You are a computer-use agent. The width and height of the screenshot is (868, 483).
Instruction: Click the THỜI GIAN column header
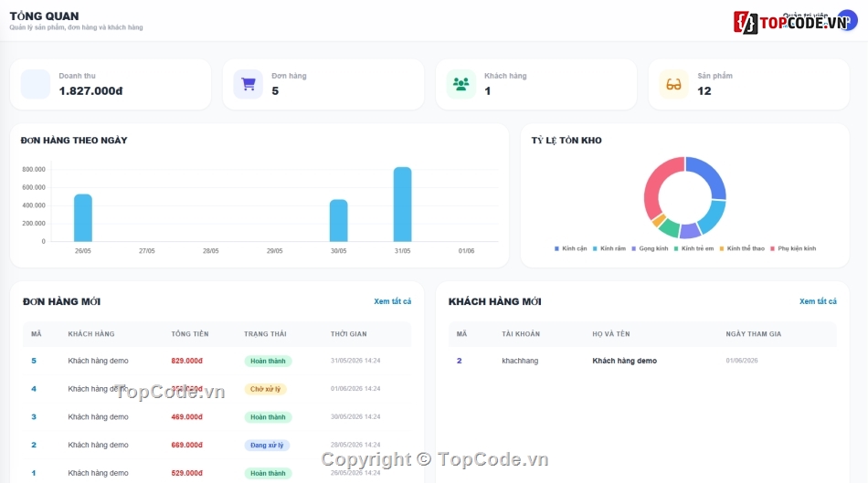pyautogui.click(x=349, y=334)
